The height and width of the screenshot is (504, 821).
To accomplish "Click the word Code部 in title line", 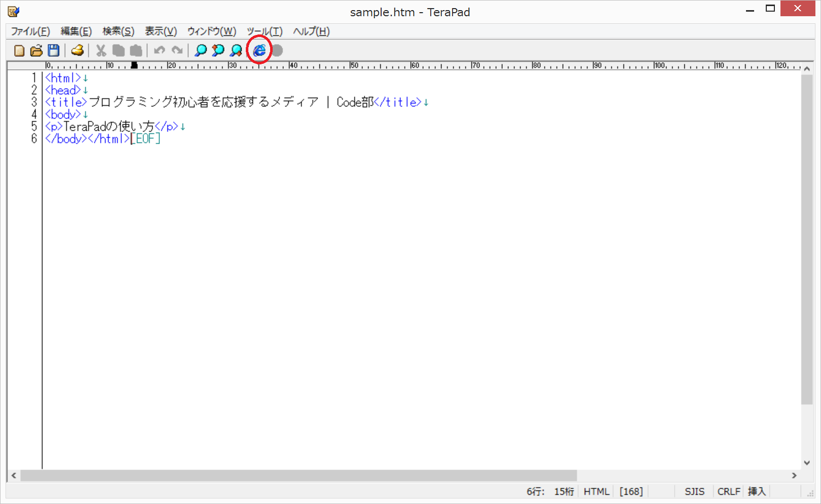I will 355,102.
